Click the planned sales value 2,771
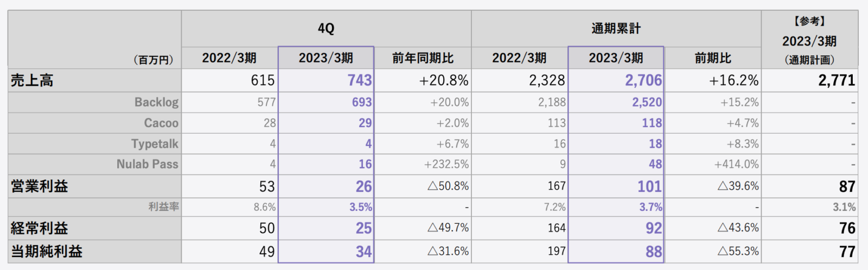Screen dimensions: 868x270 (x=837, y=81)
